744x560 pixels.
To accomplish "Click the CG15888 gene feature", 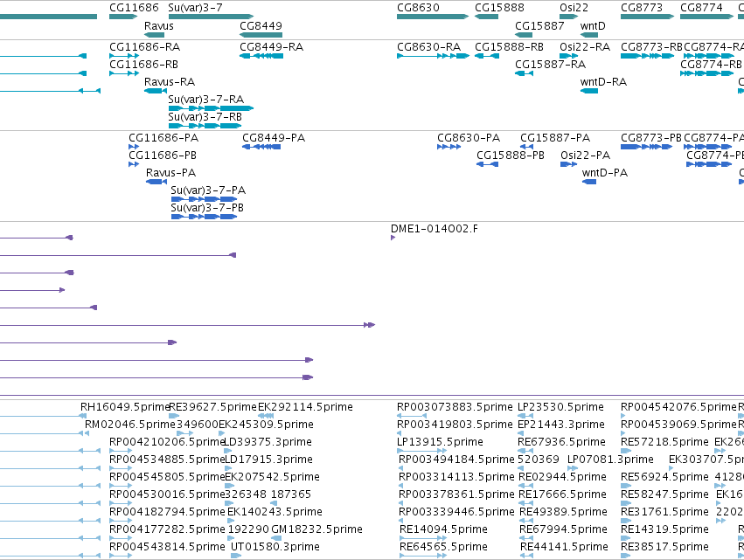I will click(486, 17).
